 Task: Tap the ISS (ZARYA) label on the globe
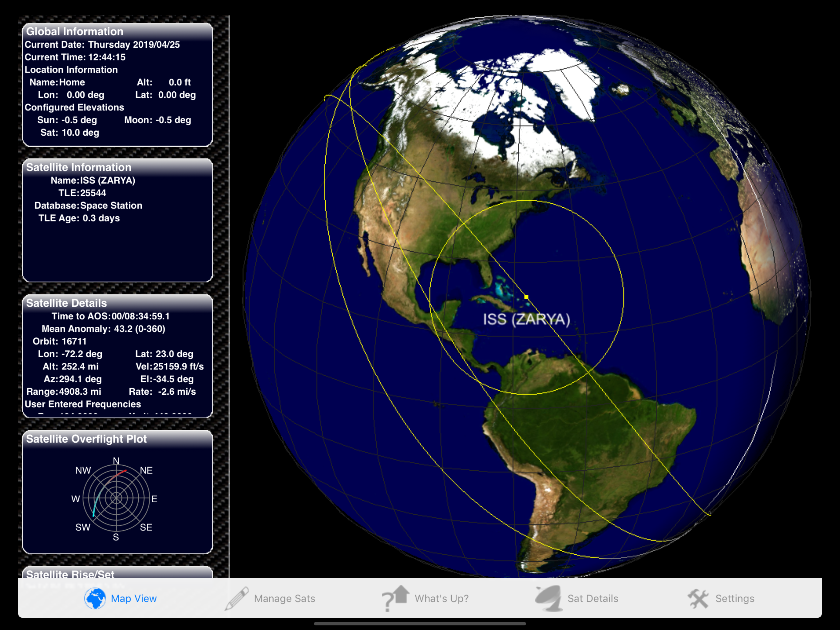pyautogui.click(x=526, y=319)
